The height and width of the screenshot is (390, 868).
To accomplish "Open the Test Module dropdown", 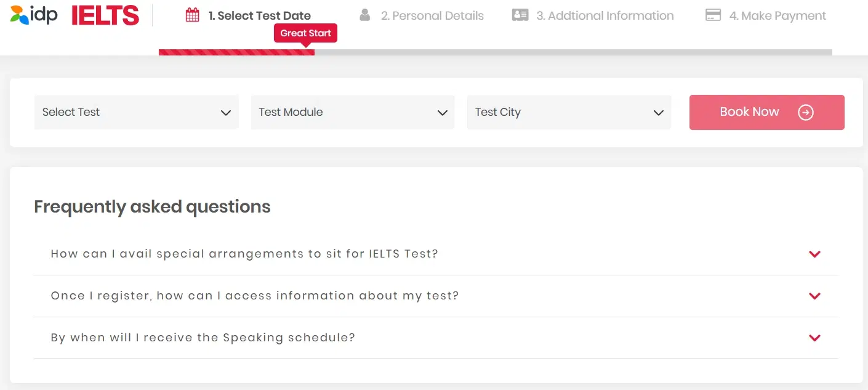I will 352,112.
